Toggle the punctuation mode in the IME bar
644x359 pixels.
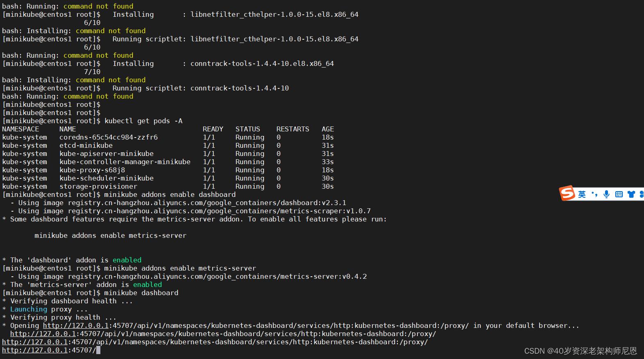pos(594,194)
